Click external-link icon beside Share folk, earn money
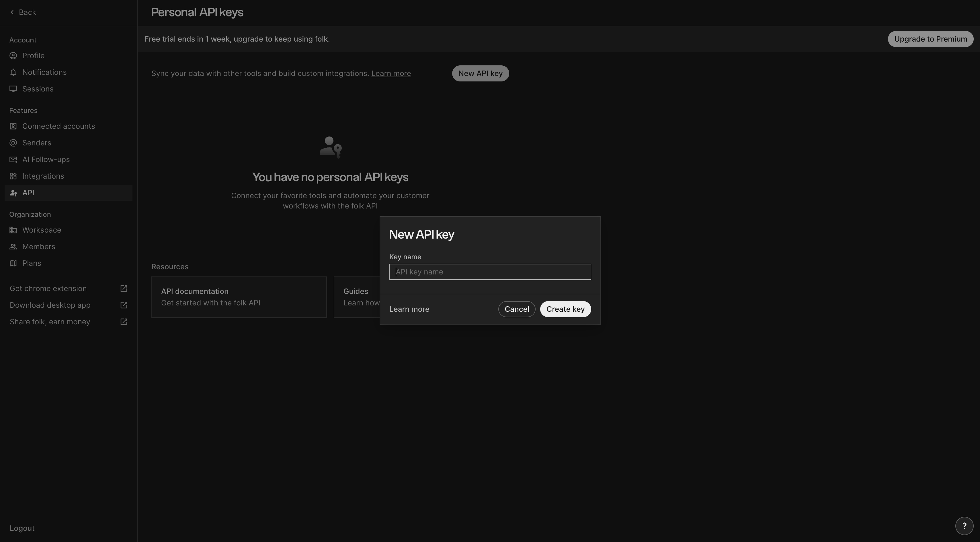Screen dimensions: 980x542 click(x=124, y=322)
